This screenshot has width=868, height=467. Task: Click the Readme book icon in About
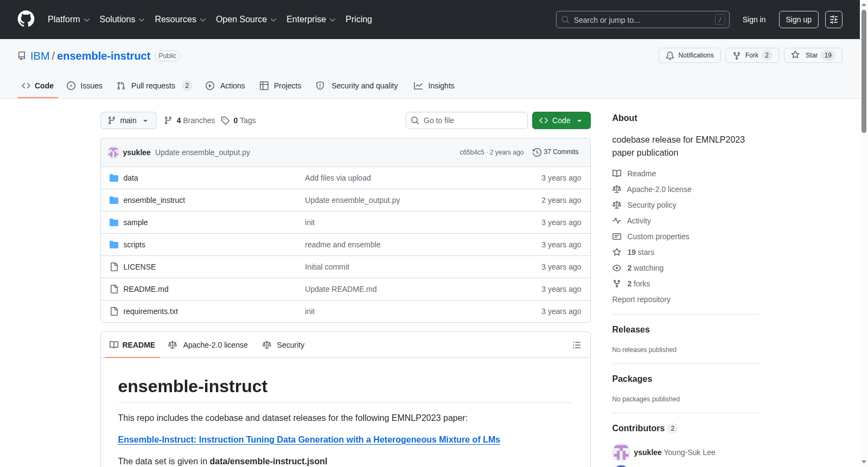click(617, 174)
